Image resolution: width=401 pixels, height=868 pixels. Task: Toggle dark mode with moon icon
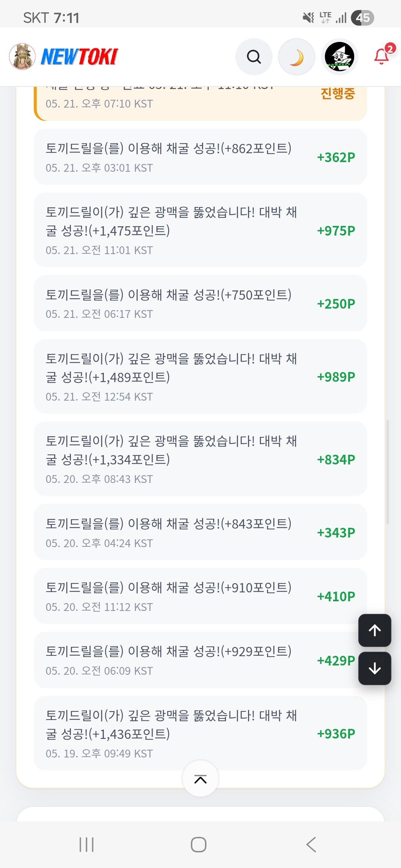click(297, 57)
